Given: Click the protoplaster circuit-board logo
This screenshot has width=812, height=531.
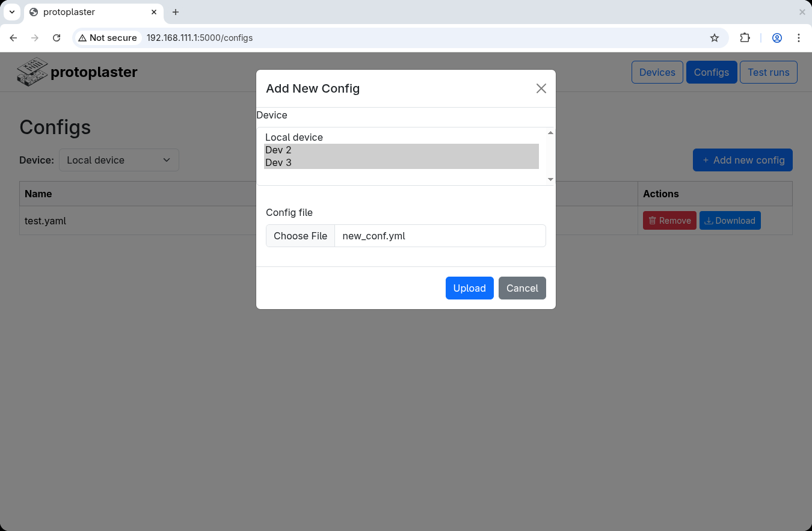Looking at the screenshot, I should 32,72.
